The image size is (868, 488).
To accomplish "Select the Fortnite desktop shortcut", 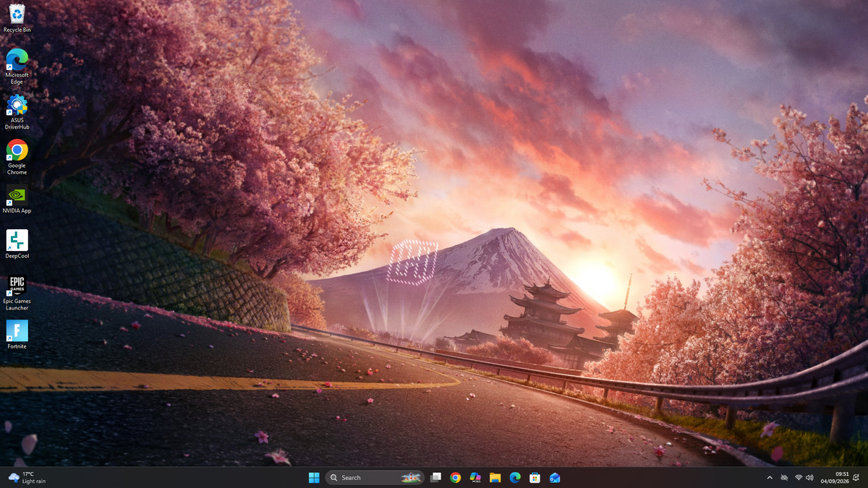I will (x=17, y=335).
